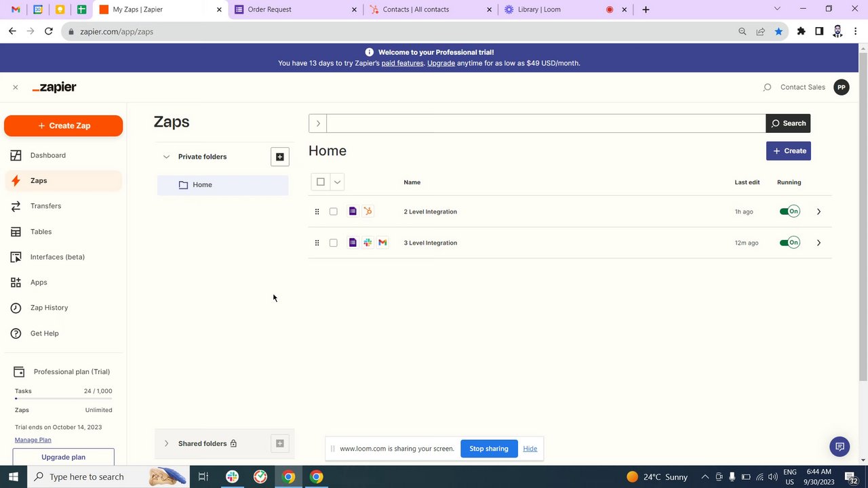Click the blue Create button
The width and height of the screenshot is (868, 488).
click(x=788, y=150)
